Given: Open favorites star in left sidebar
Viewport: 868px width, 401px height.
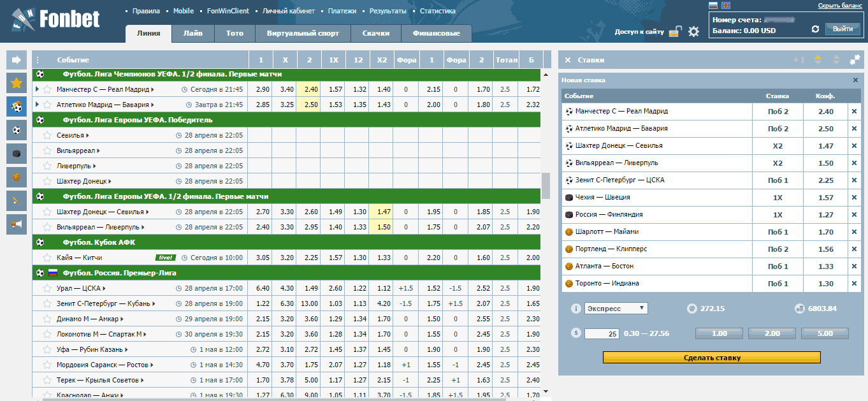Looking at the screenshot, I should coord(17,83).
